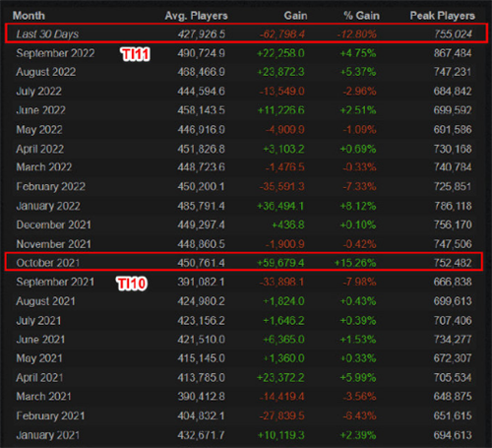Click the red TI10 annotation label

[132, 284]
